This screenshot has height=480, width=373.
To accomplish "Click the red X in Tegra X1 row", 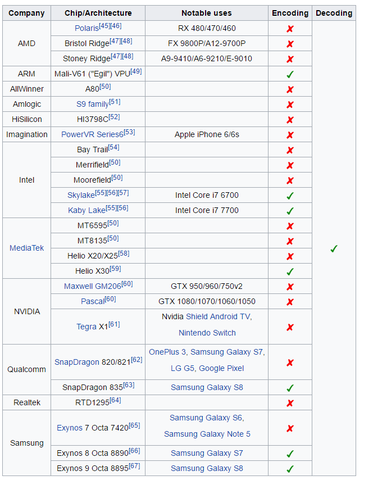I will (290, 327).
